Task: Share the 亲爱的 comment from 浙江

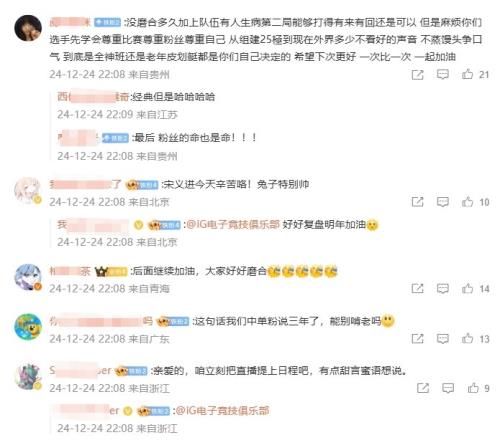Action: [423, 388]
